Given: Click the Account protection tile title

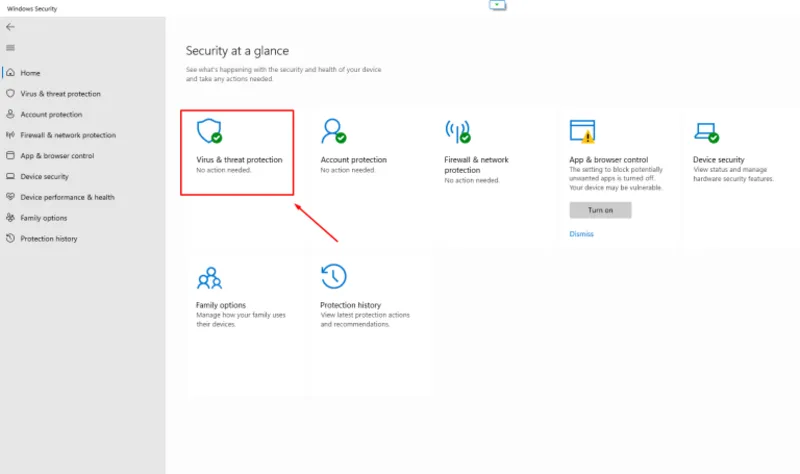Looking at the screenshot, I should [354, 160].
